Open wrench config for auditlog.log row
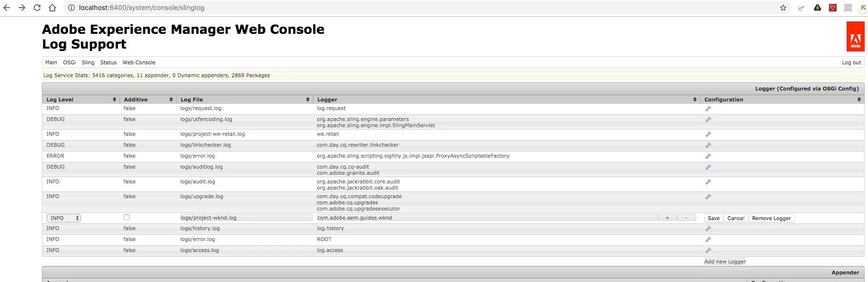 click(708, 167)
